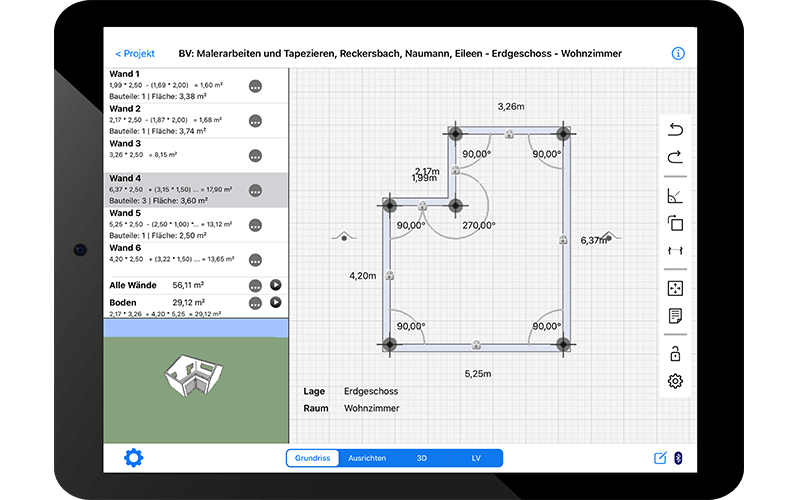Image resolution: width=800 pixels, height=500 pixels.
Task: Edit the Lage value Erdgeschoss
Action: coord(371,391)
